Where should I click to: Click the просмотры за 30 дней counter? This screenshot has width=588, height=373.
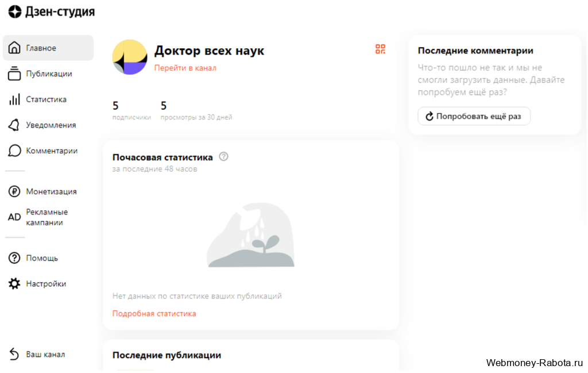click(x=196, y=110)
